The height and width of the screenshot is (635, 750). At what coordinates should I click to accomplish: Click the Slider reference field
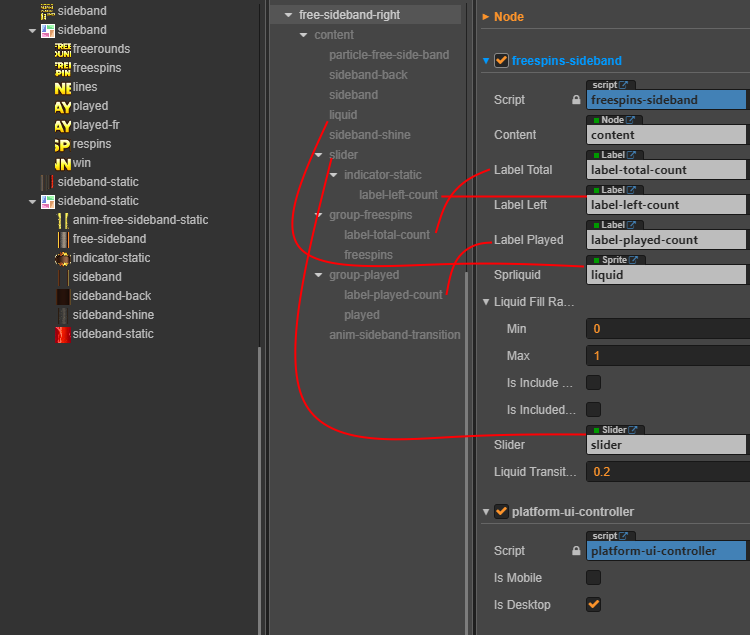point(666,445)
